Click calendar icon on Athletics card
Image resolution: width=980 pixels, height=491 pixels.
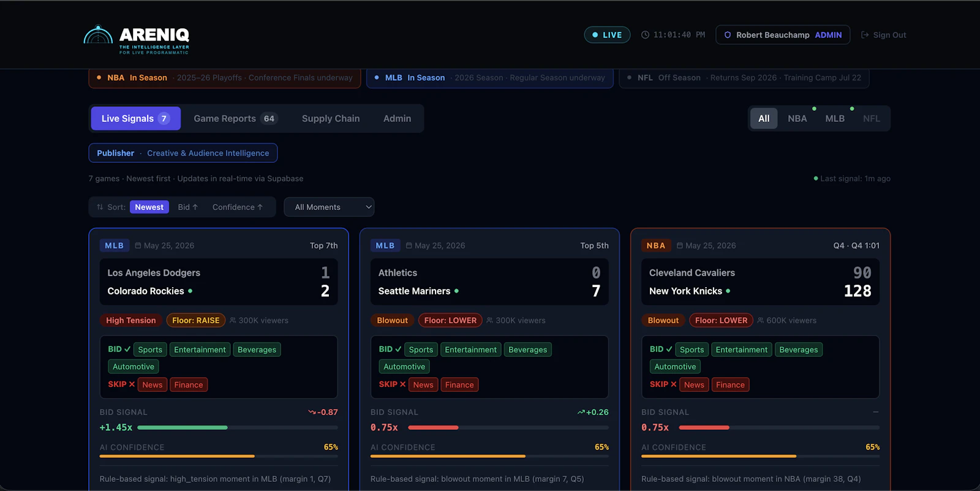click(x=409, y=245)
